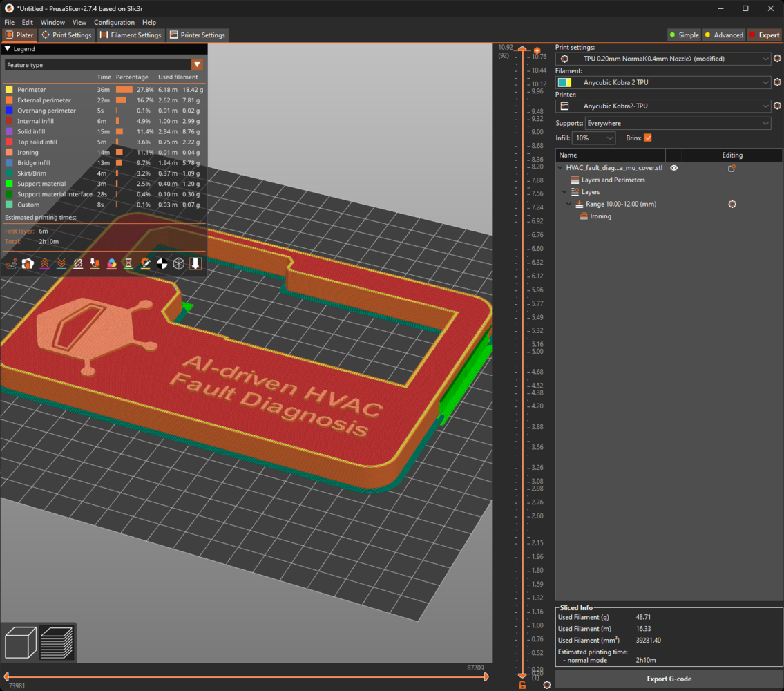This screenshot has width=784, height=691.
Task: Click the filament color swatch
Action: point(564,83)
